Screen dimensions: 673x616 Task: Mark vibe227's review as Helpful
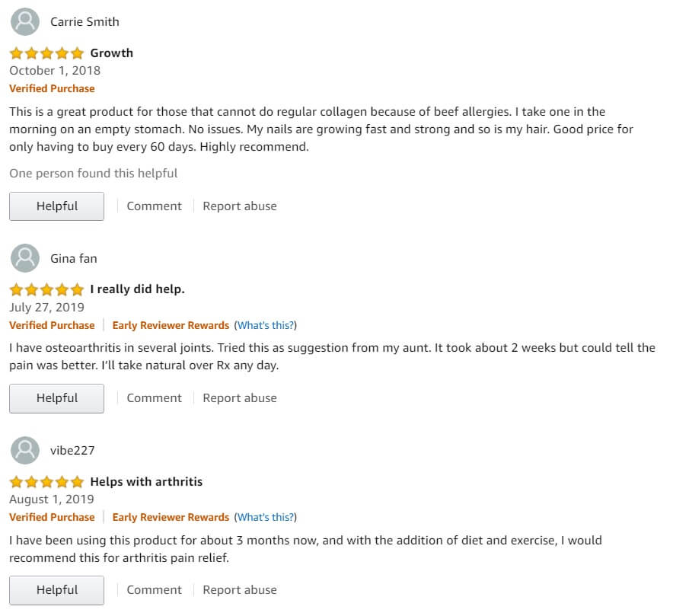pos(56,590)
